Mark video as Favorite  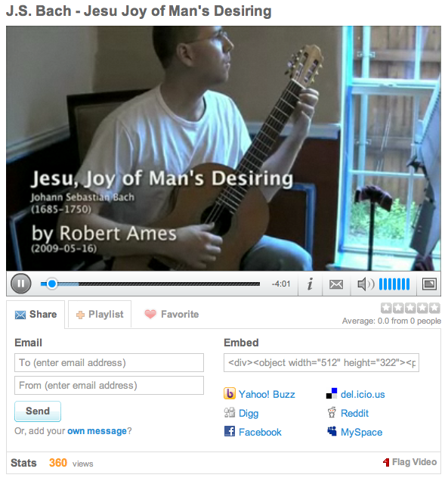pos(171,315)
